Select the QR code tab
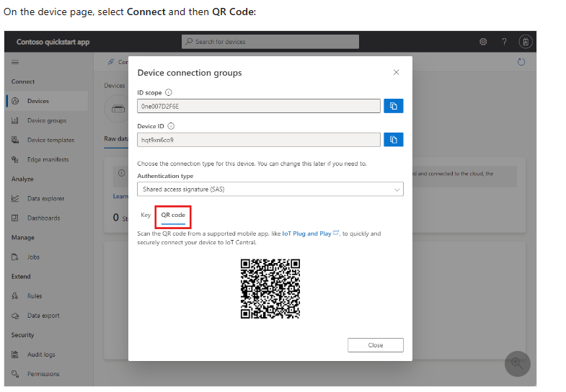This screenshot has width=566, height=392. coord(173,217)
